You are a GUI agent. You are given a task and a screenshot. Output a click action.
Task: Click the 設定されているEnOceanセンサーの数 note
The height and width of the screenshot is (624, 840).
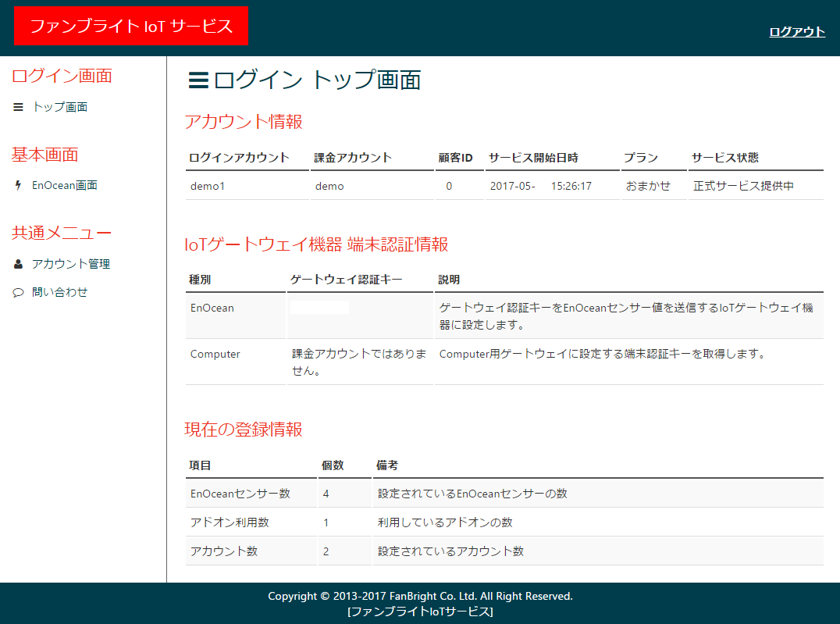472,494
